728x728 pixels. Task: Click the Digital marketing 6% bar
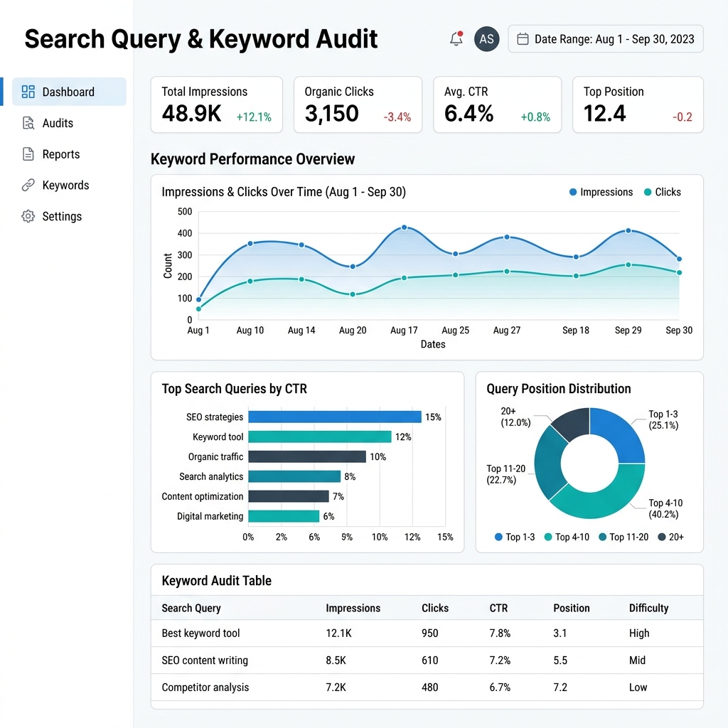(x=284, y=516)
